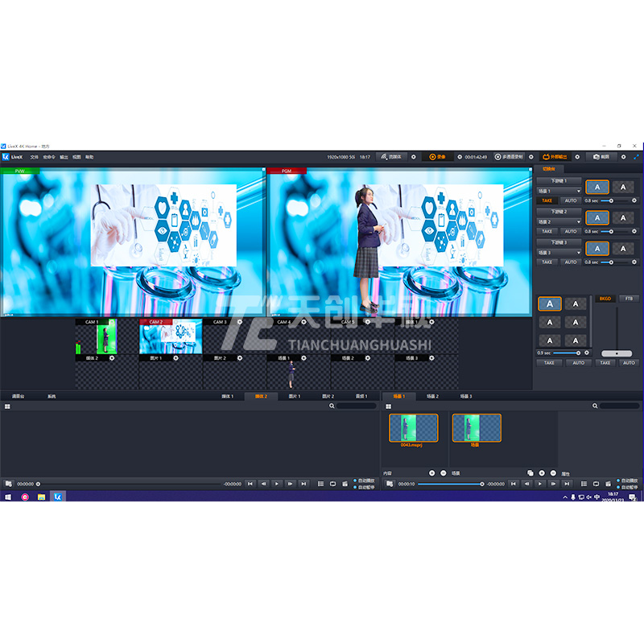Open the scene dropdown under downstream key 1
Viewport: 644px width, 644px height.
pyautogui.click(x=559, y=191)
